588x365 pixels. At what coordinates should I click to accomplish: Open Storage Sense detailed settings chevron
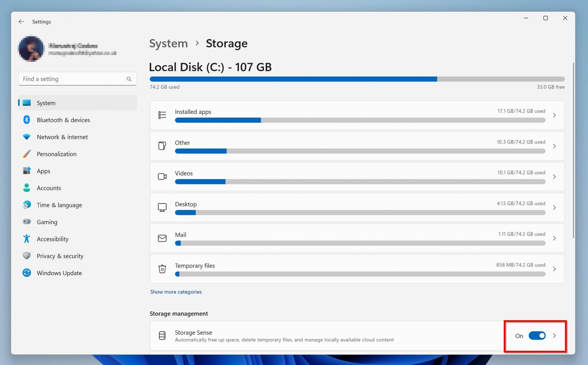click(x=554, y=336)
